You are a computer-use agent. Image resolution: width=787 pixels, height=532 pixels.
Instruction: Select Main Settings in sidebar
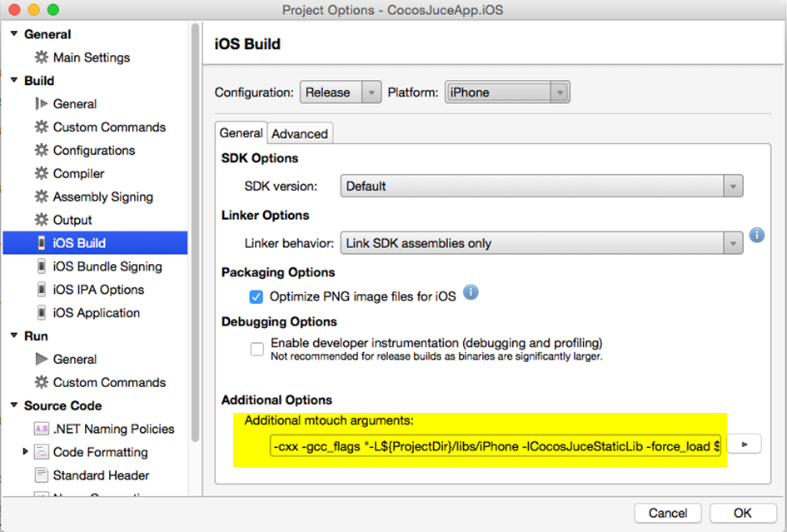pyautogui.click(x=92, y=57)
